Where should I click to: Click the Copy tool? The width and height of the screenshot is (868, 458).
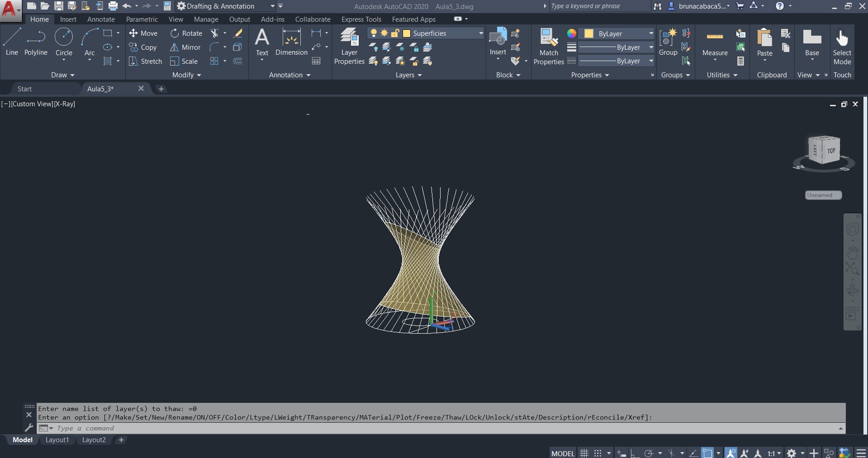point(143,47)
